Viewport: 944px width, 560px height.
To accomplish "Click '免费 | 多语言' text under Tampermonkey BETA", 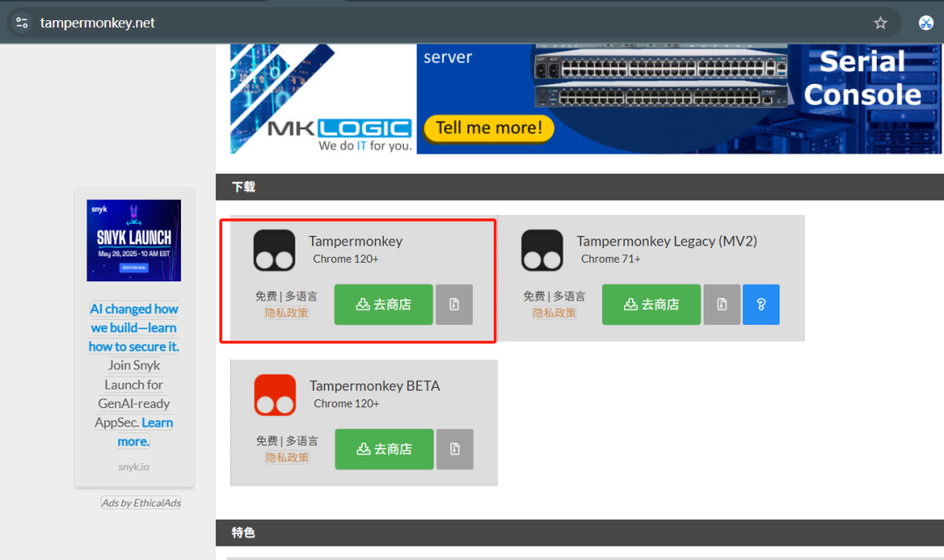I will pos(287,441).
